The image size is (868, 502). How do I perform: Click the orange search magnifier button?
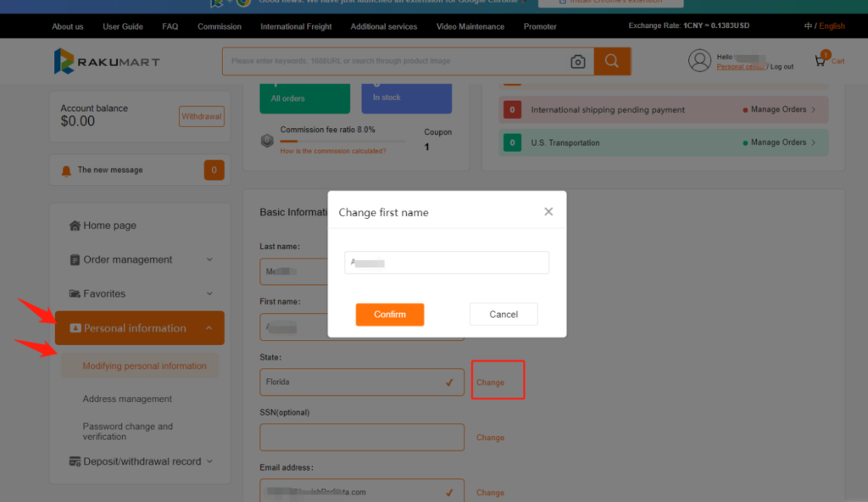[612, 61]
